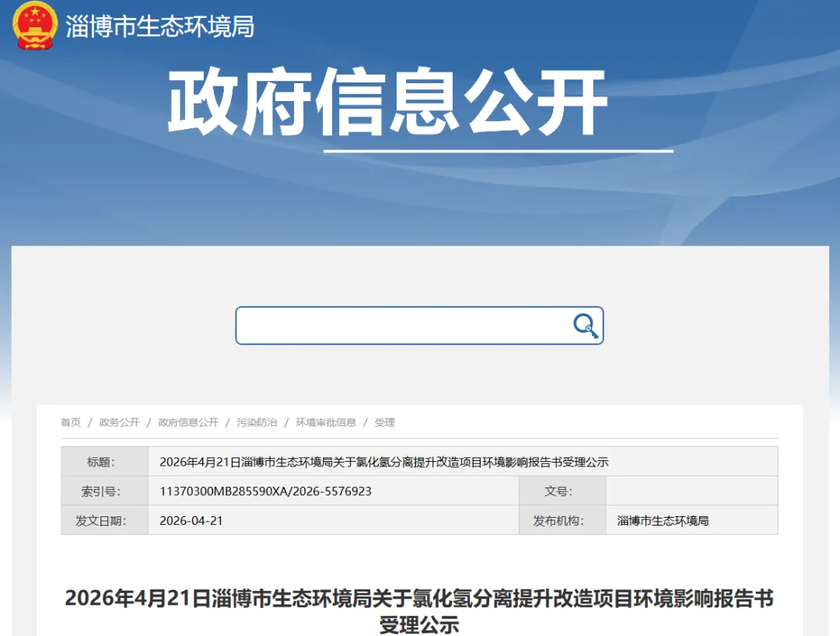Click the national emblem logo icon

pyautogui.click(x=35, y=26)
